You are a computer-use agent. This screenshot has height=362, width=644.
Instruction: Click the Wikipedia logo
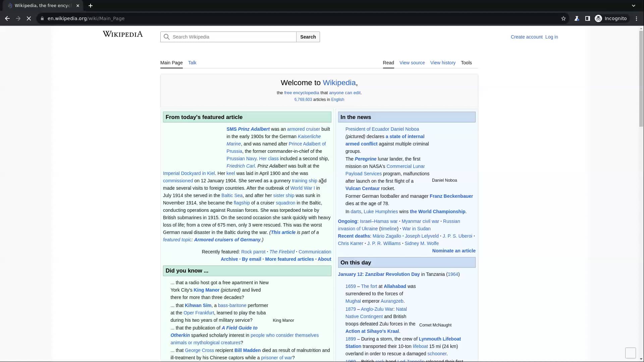click(x=122, y=34)
